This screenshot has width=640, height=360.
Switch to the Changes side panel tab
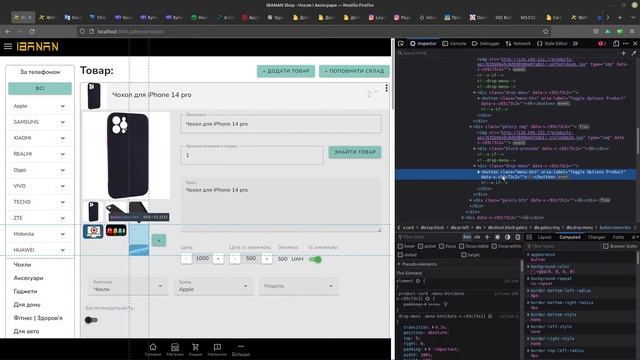tap(596, 237)
